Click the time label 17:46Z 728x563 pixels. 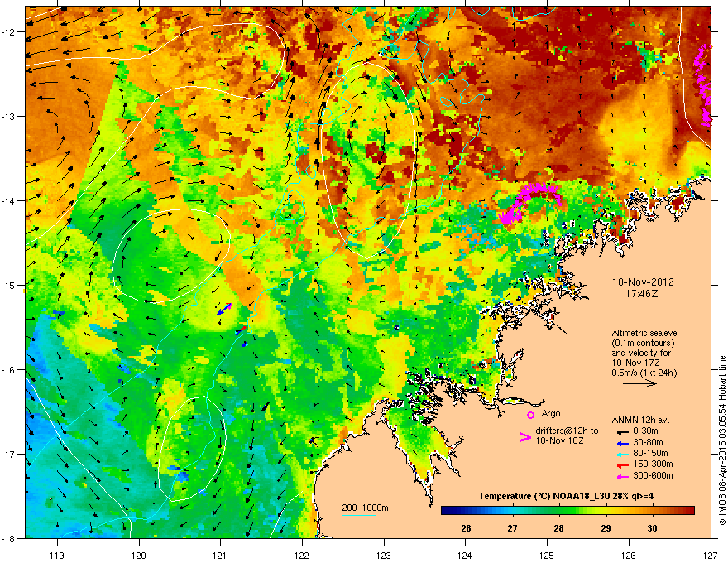[642, 294]
